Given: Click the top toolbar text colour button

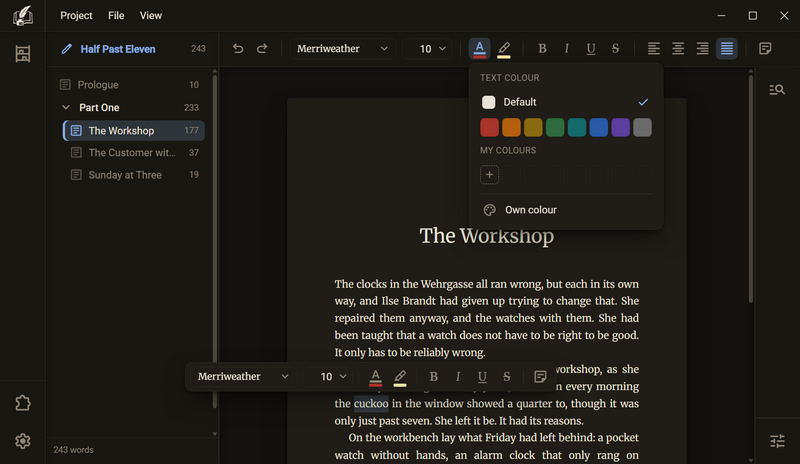Looking at the screenshot, I should point(480,48).
